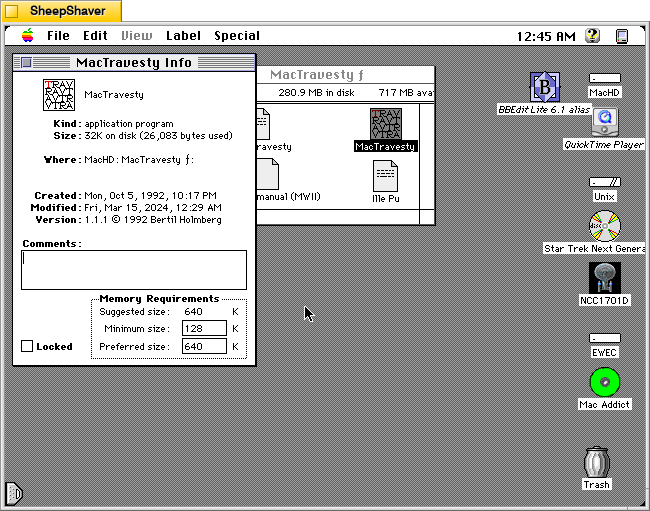Select the MacHD disk icon

coord(604,78)
